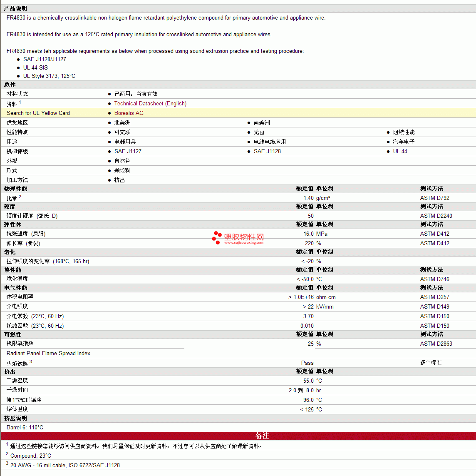The width and height of the screenshot is (476, 476).
Task: Select the 'SAE J1127' agency rating entry
Action: click(x=128, y=151)
